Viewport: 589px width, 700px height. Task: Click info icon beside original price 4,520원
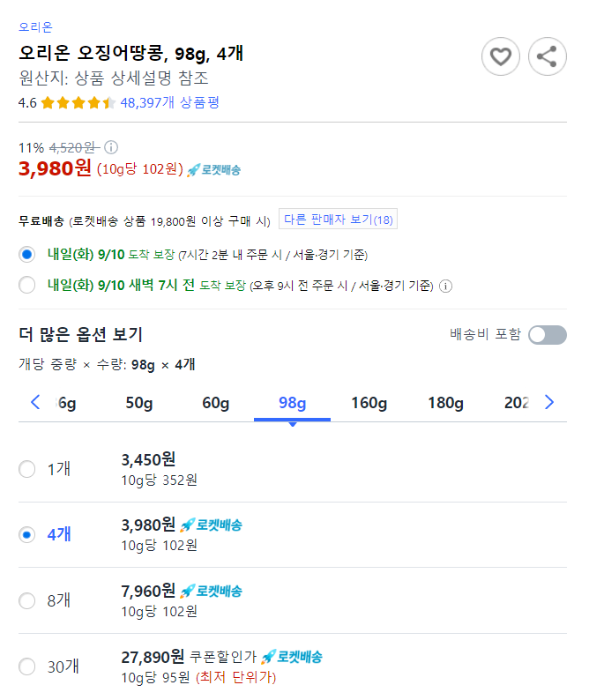[111, 147]
